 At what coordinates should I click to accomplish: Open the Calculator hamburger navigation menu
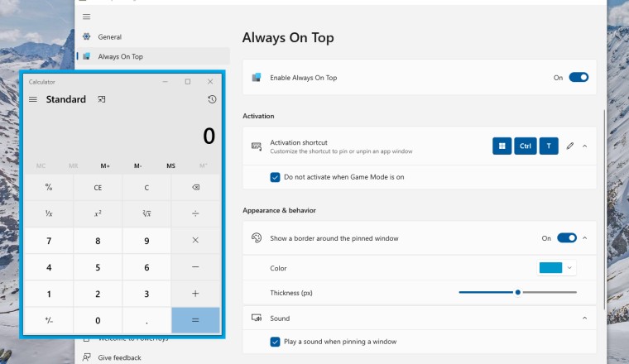(x=33, y=99)
